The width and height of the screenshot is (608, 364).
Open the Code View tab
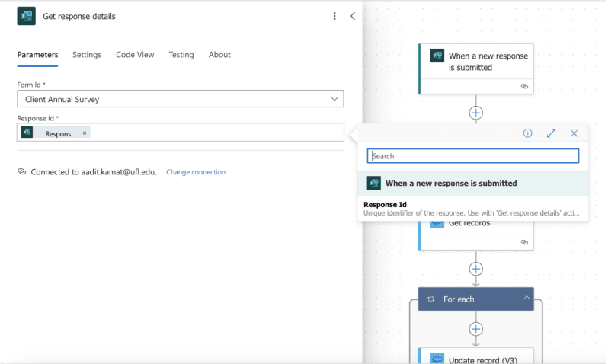(135, 55)
